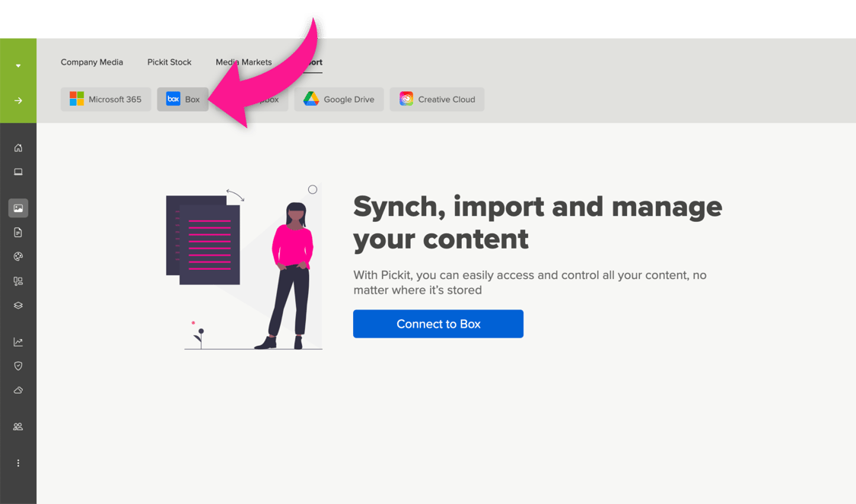The width and height of the screenshot is (856, 504).
Task: Open the three-dot menu at sidebar bottom
Action: 18,463
